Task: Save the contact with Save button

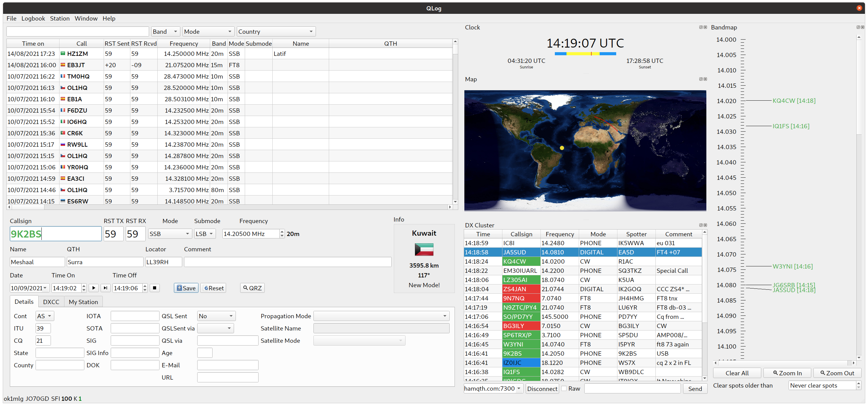Action: [x=186, y=288]
